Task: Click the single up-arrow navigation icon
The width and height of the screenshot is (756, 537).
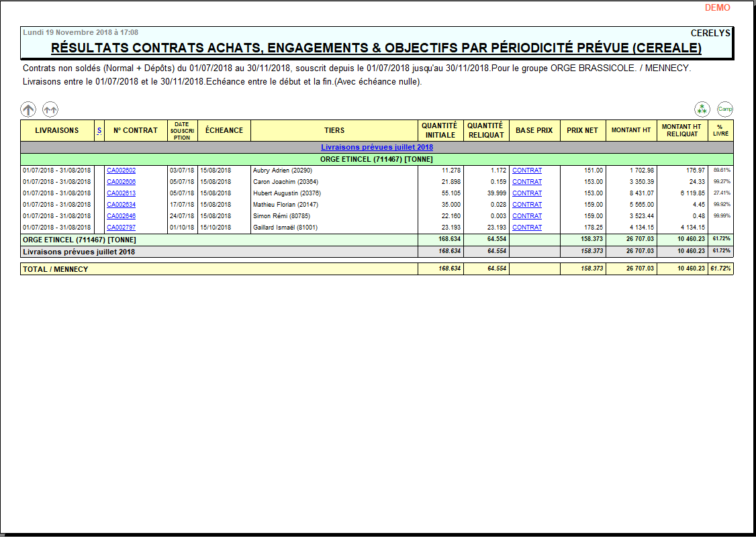Action: coord(28,109)
